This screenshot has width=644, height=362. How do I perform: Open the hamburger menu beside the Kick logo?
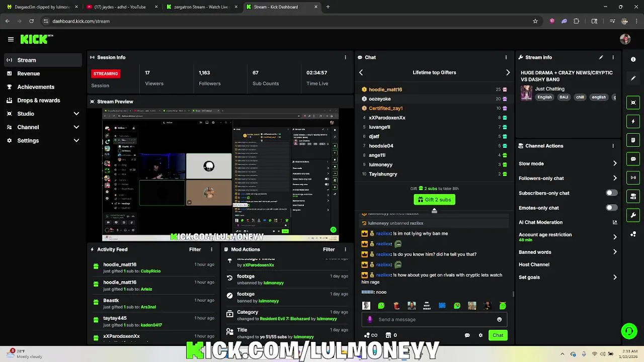click(11, 39)
